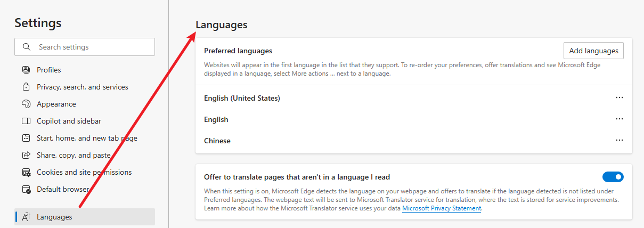Click the Cookies and site permissions icon
Image resolution: width=644 pixels, height=228 pixels.
pos(26,172)
